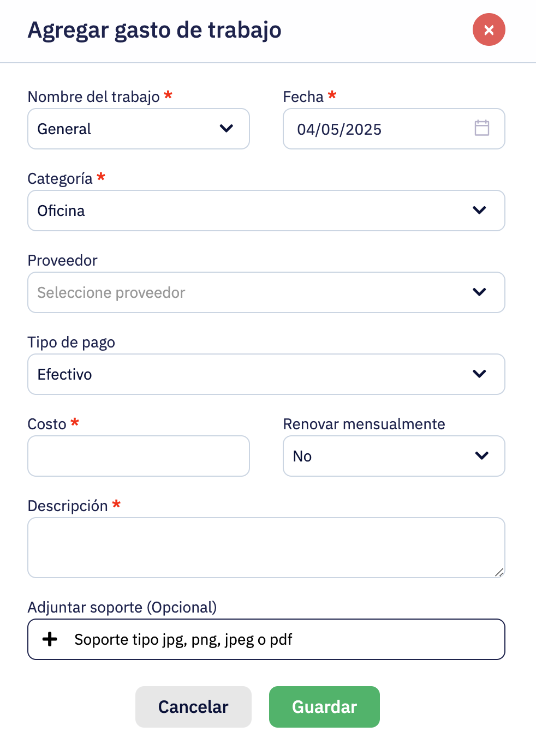Close the Agregar gasto de trabajo dialog
Screen dimensions: 536x756
coord(489,29)
